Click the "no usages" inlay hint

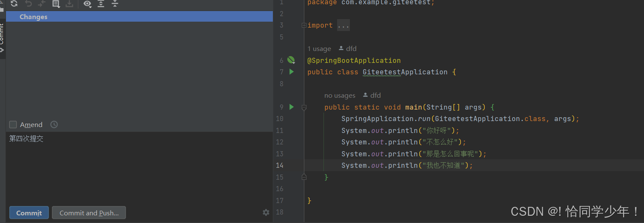coord(340,96)
